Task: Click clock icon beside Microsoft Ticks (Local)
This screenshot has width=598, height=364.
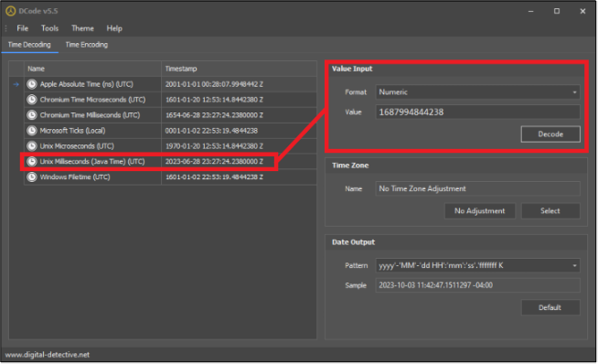Action: 32,131
